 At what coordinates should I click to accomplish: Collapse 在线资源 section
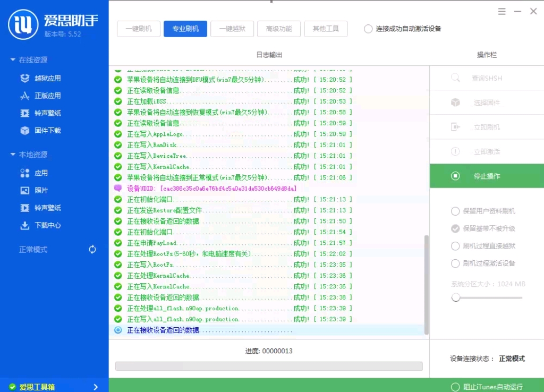tap(13, 59)
